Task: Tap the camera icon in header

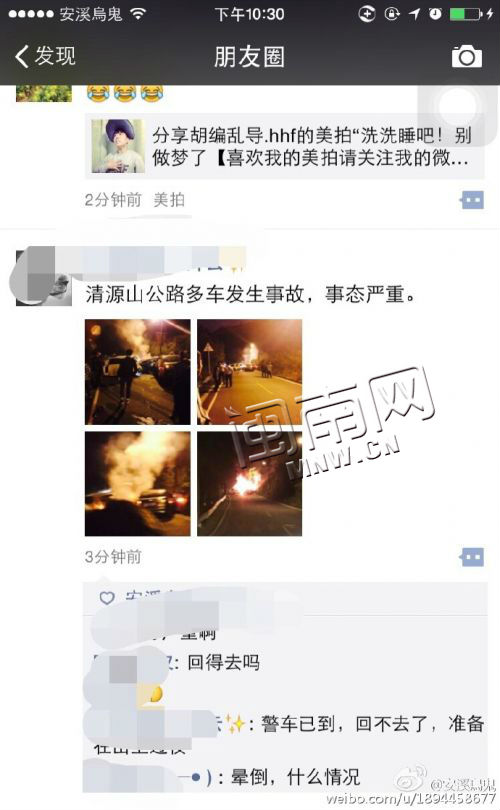Action: 466,56
